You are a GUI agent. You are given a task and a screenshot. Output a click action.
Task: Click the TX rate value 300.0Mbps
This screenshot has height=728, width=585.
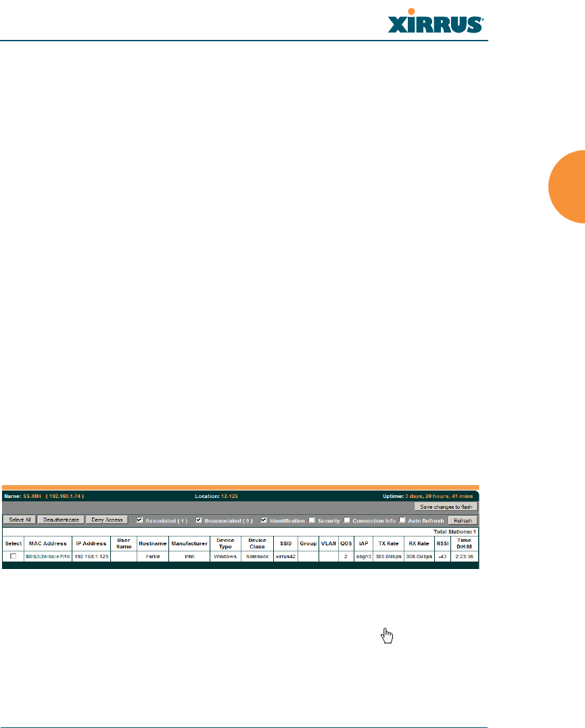pos(388,556)
